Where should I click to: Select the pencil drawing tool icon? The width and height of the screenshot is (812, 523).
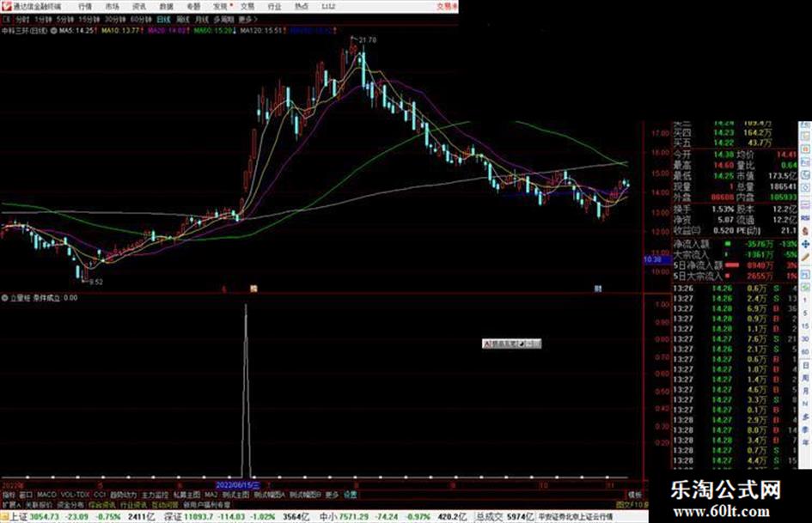[x=805, y=258]
